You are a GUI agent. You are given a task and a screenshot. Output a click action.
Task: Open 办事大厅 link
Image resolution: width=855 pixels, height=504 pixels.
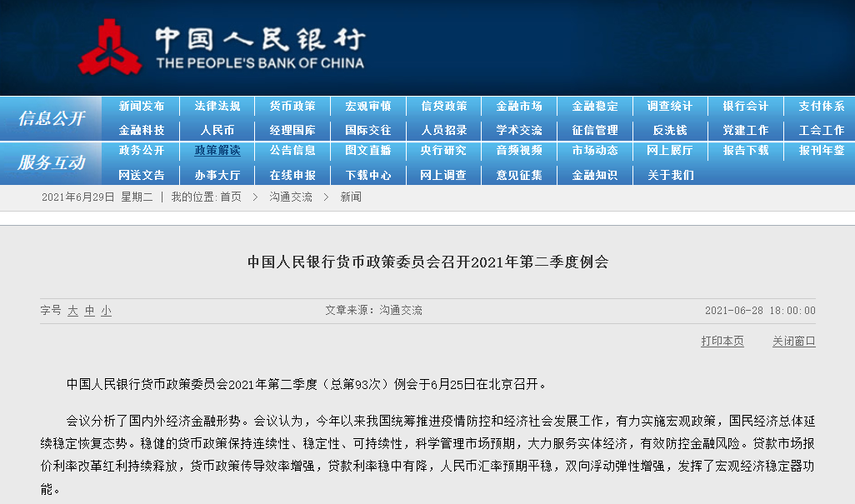point(217,175)
